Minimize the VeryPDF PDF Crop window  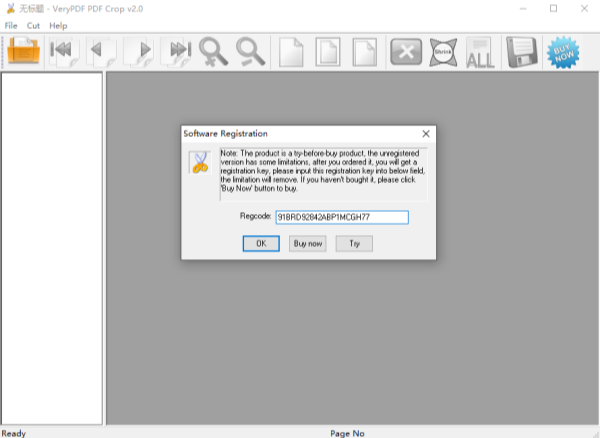[523, 8]
